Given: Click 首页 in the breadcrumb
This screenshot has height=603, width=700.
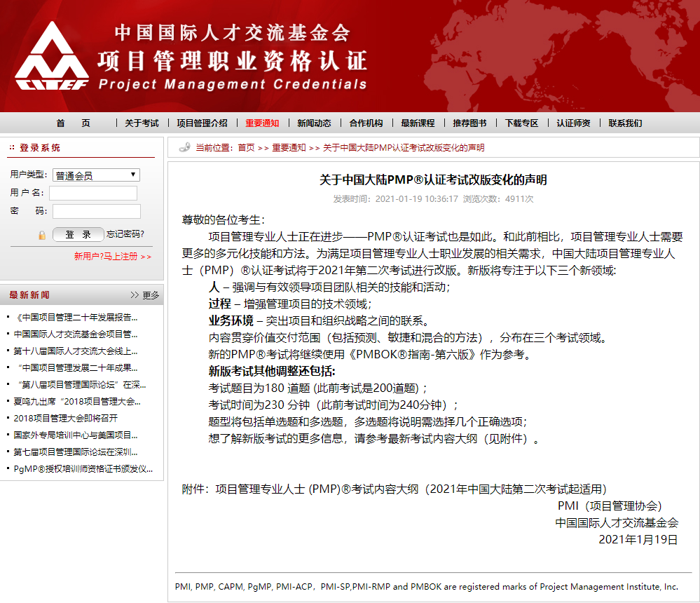Looking at the screenshot, I should (246, 148).
